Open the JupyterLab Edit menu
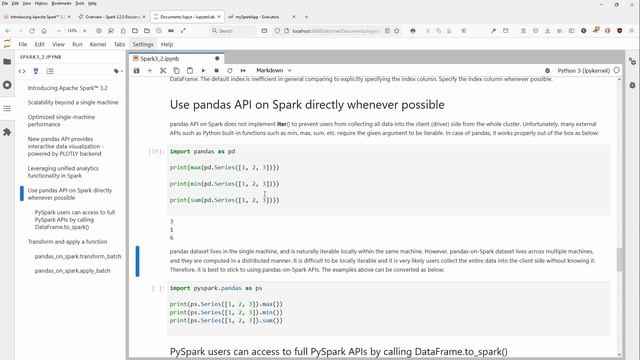 pos(40,44)
